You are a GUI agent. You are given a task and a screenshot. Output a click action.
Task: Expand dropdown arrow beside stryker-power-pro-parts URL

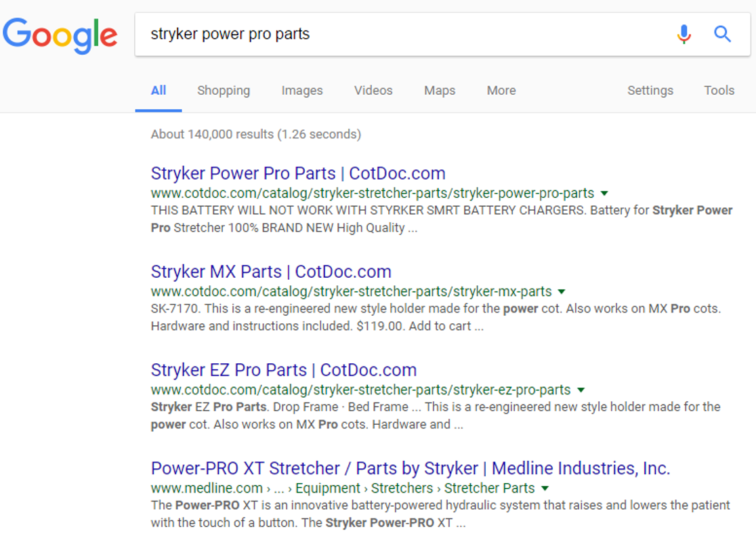pos(604,193)
